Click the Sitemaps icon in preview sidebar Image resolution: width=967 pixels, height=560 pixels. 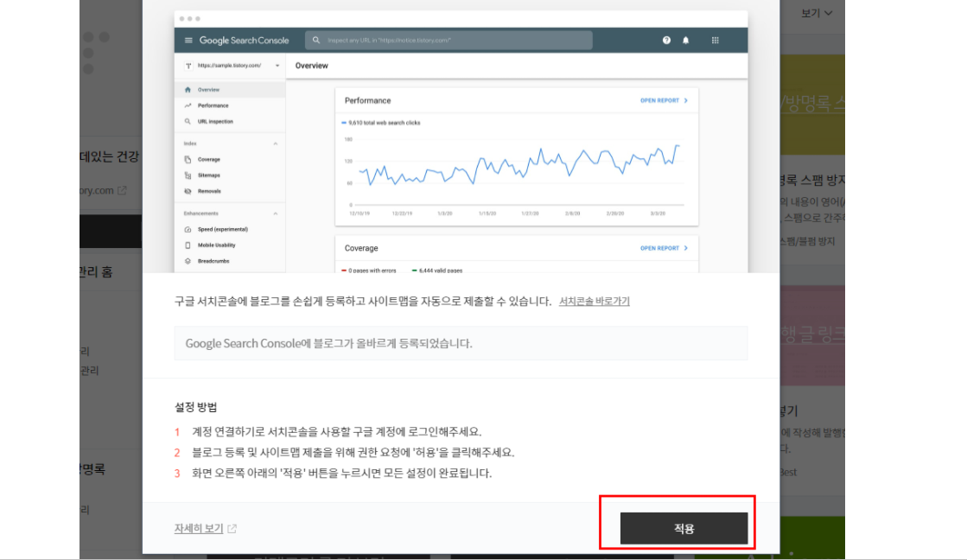click(x=188, y=175)
